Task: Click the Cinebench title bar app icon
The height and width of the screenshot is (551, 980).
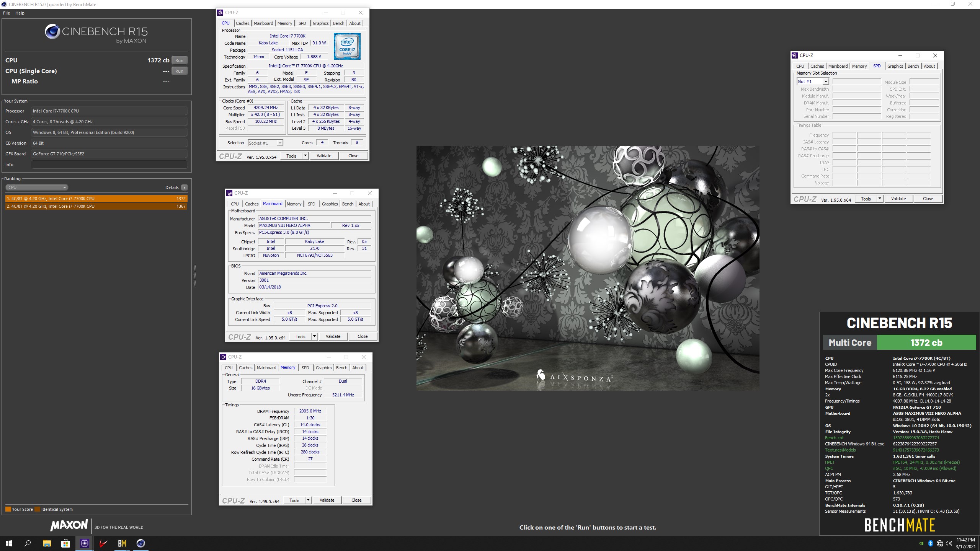Action: 4,4
